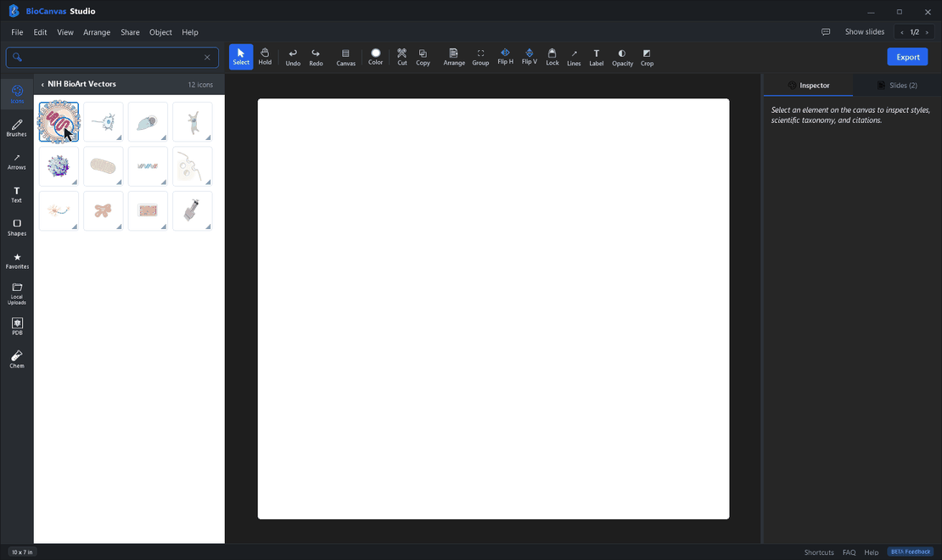Select the mitochondrion thumbnail
Viewport: 942px width, 560px height.
(x=104, y=166)
